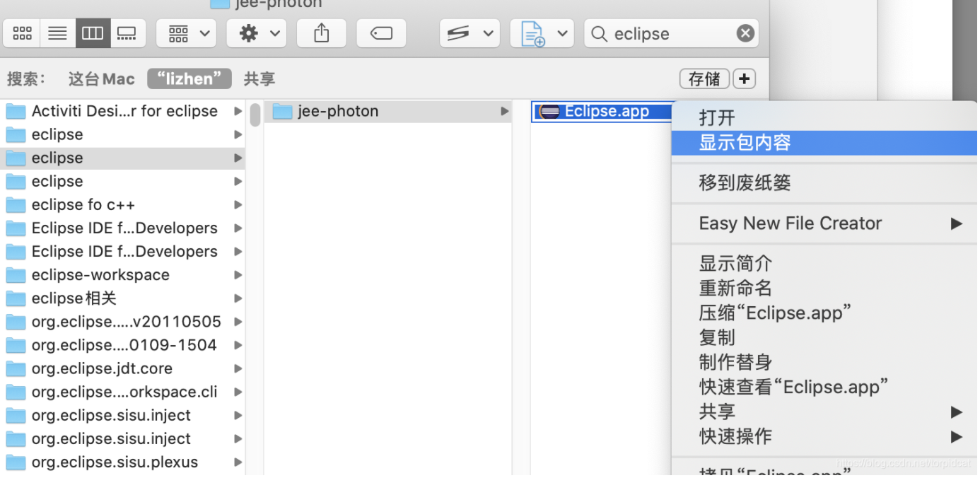Select the "lizhen" search scope
This screenshot has height=478, width=980.
coord(189,78)
